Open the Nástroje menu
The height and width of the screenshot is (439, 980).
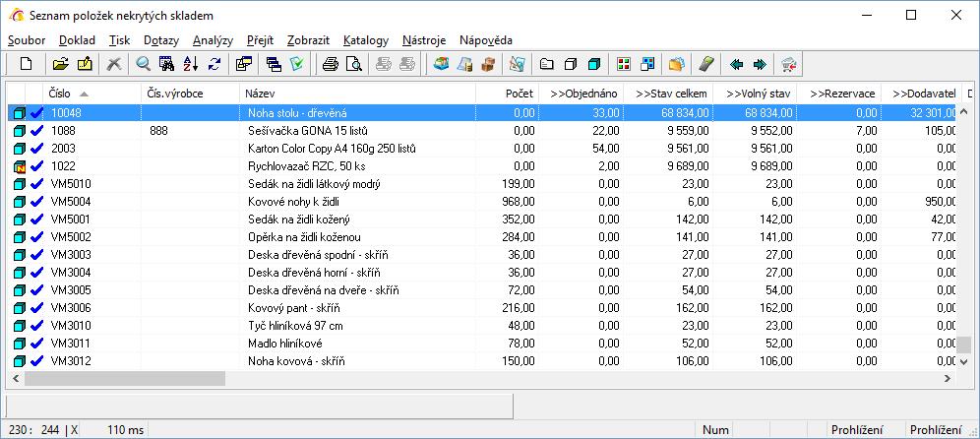424,40
